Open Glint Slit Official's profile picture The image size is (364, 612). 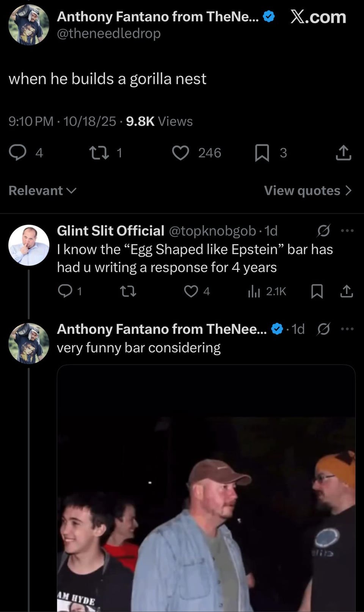[x=29, y=245]
